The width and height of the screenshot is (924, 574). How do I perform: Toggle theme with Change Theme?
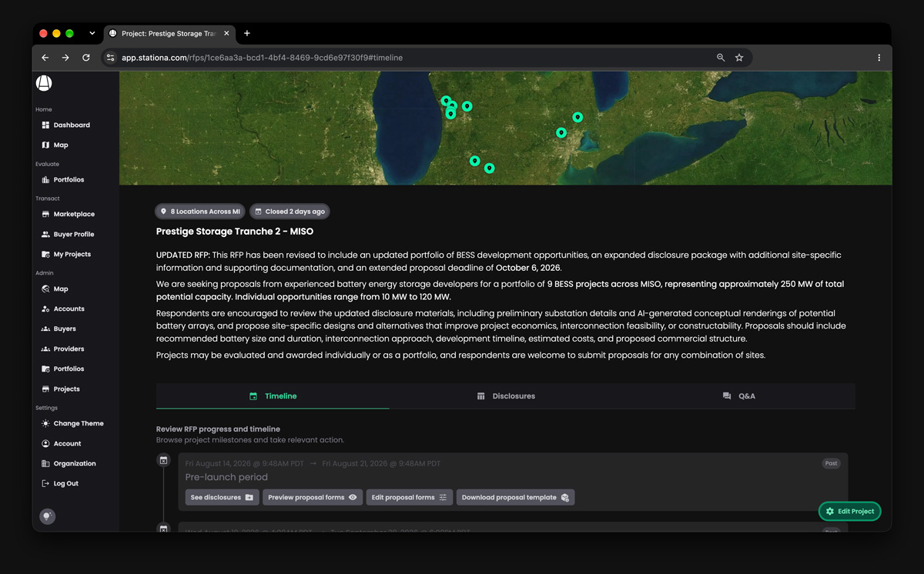coord(72,423)
